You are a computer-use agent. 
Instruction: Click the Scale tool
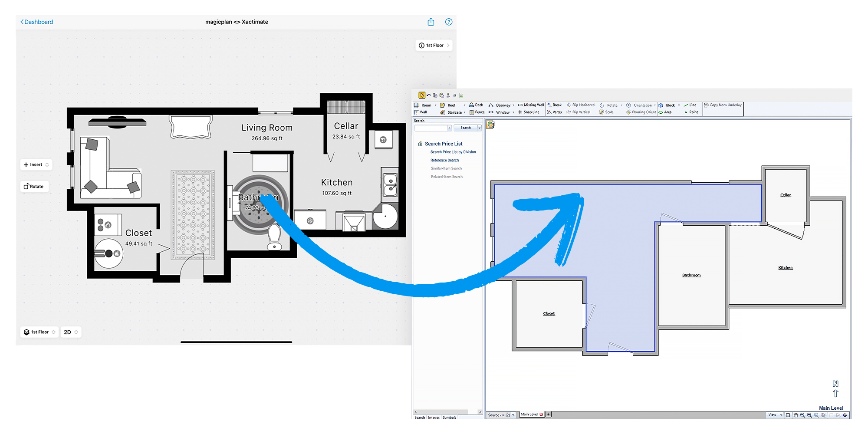[606, 112]
